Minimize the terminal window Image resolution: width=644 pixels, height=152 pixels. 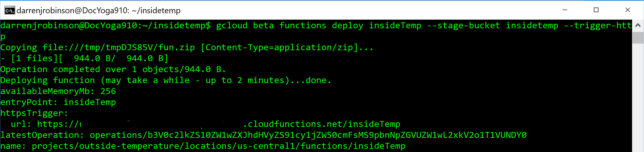(565, 10)
